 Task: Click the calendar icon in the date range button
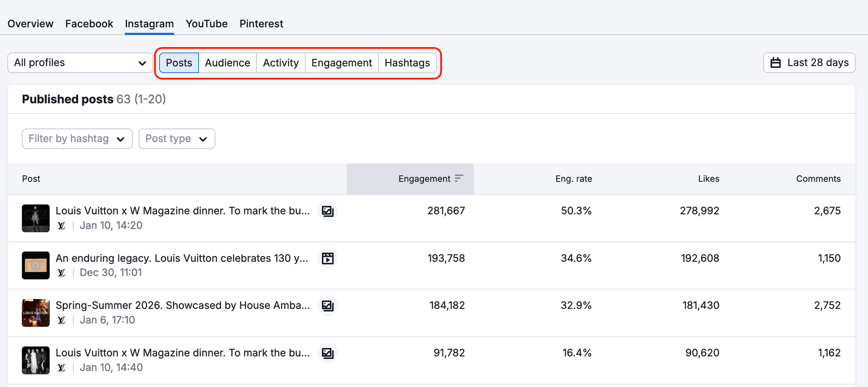[776, 63]
